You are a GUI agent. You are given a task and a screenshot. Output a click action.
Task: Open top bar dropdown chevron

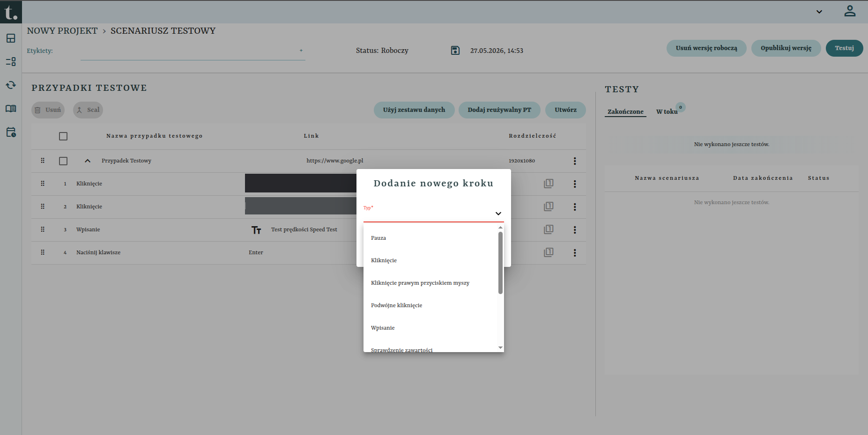pos(819,12)
